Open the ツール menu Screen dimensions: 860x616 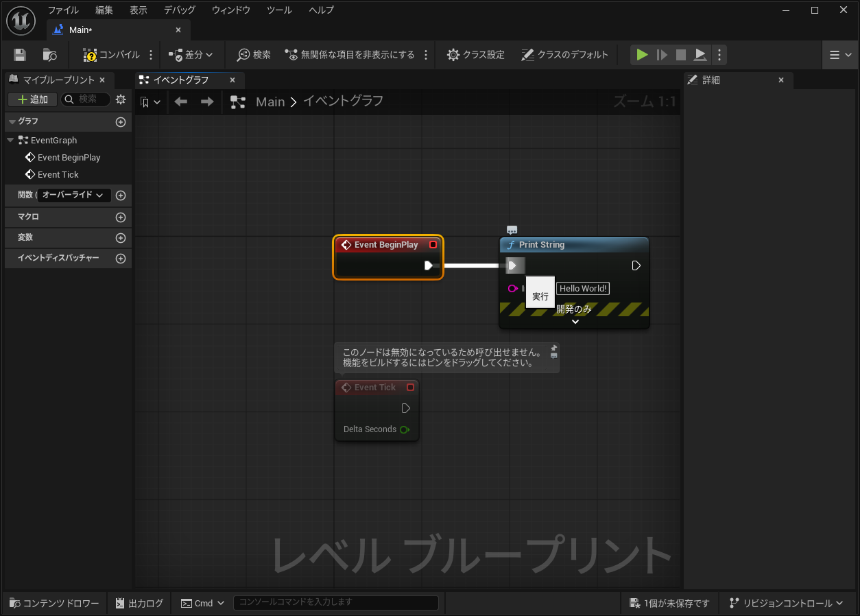click(279, 10)
